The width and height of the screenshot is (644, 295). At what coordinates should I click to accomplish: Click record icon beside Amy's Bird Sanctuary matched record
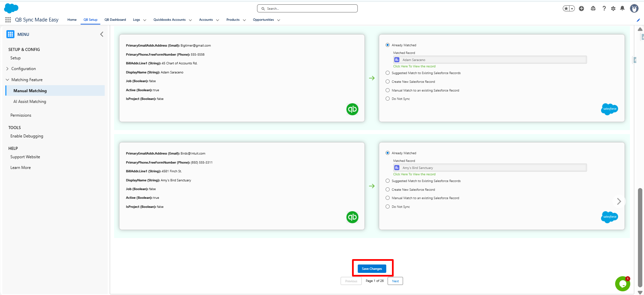397,168
